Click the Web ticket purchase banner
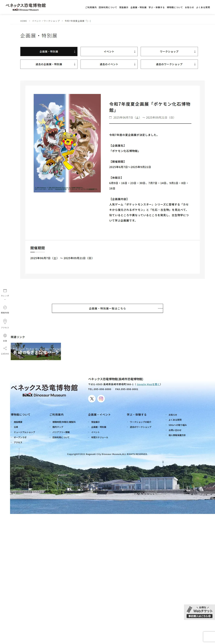 tap(199, 612)
